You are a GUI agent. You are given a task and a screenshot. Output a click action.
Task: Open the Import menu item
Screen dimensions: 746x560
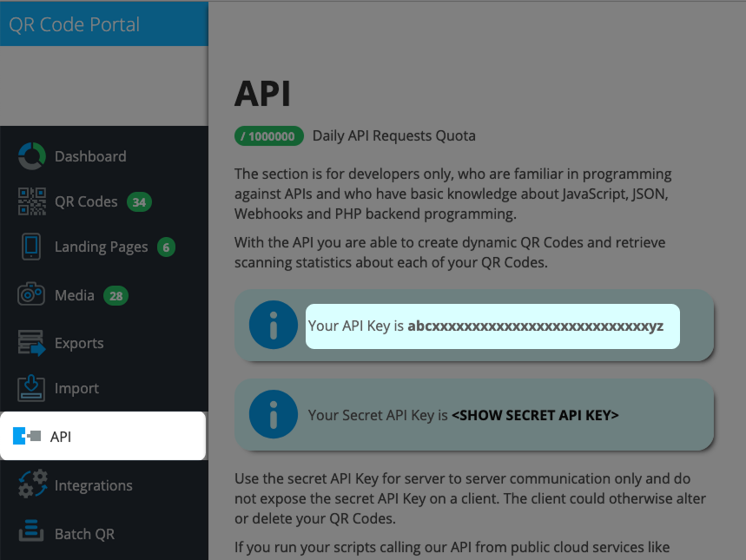click(x=76, y=388)
